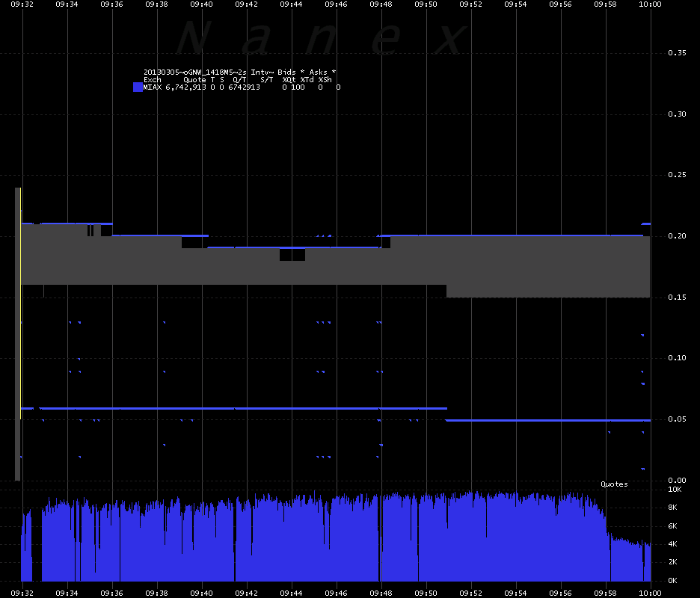The image size is (700, 598).
Task: Select the MIAX exchange name in legend
Action: pos(153,87)
